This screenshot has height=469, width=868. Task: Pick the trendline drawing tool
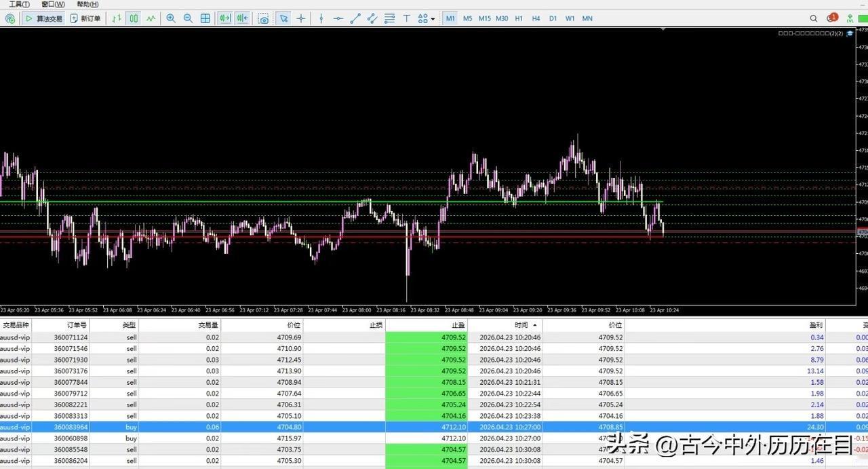pyautogui.click(x=355, y=18)
